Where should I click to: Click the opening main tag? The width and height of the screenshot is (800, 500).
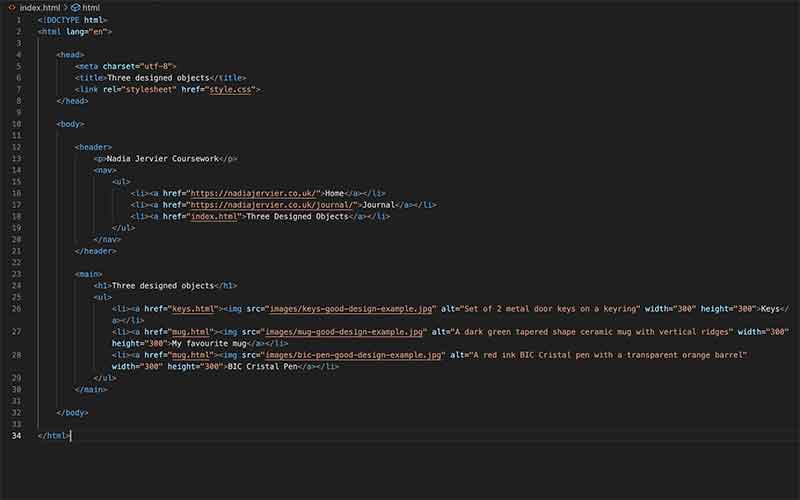click(x=89, y=273)
